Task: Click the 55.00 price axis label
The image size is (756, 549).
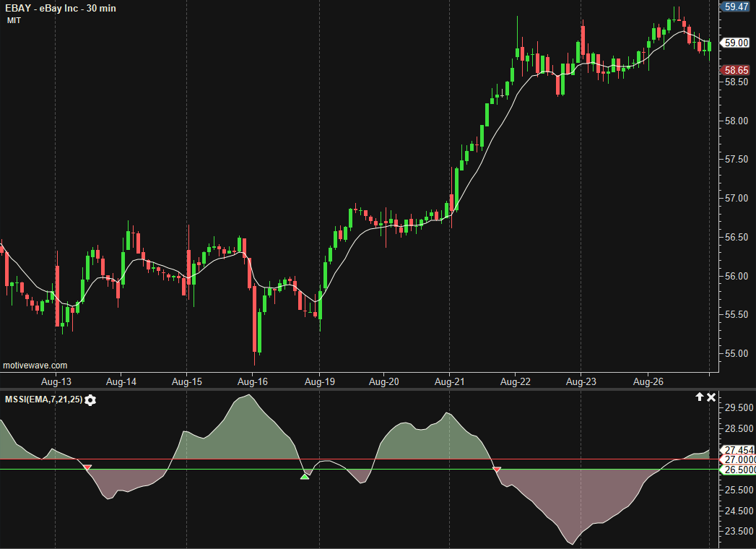Action: pos(737,354)
